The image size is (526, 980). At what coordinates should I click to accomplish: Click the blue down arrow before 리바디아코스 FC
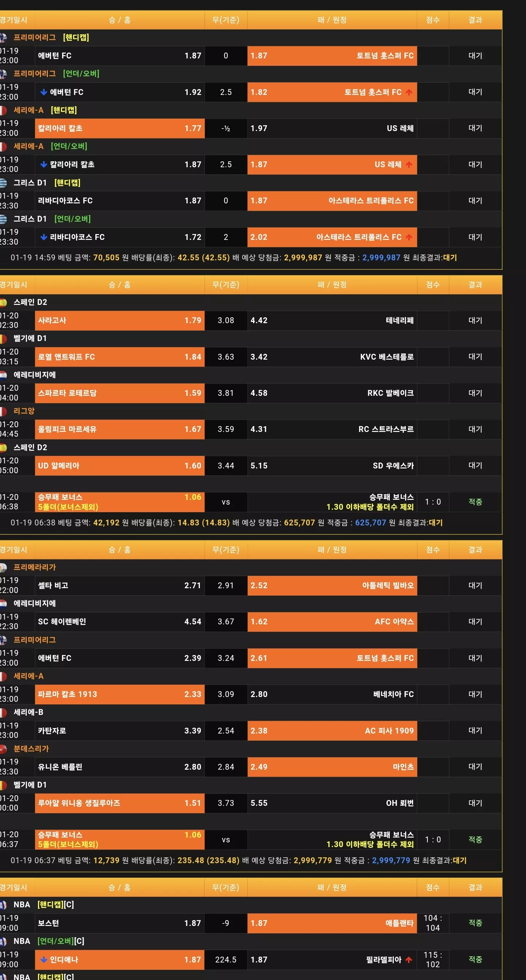44,237
